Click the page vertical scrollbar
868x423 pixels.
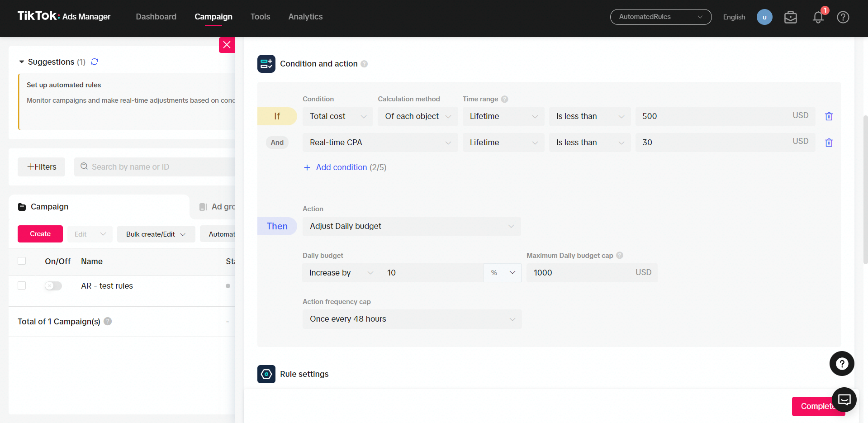point(865,190)
